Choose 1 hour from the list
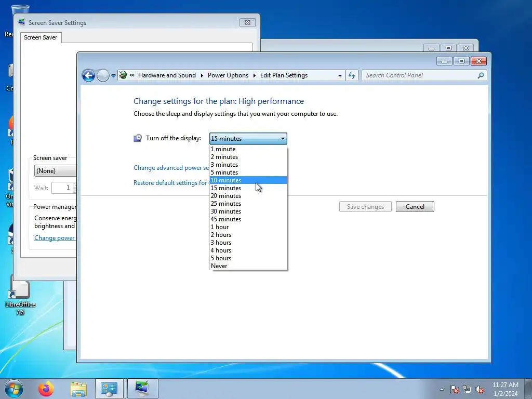This screenshot has width=532, height=399. [248, 227]
